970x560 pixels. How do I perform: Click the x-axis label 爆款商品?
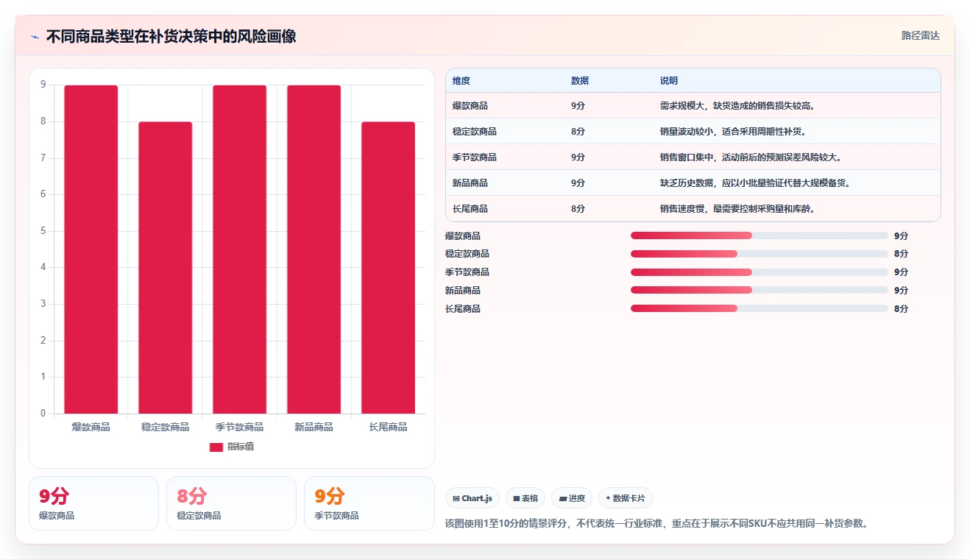click(91, 427)
